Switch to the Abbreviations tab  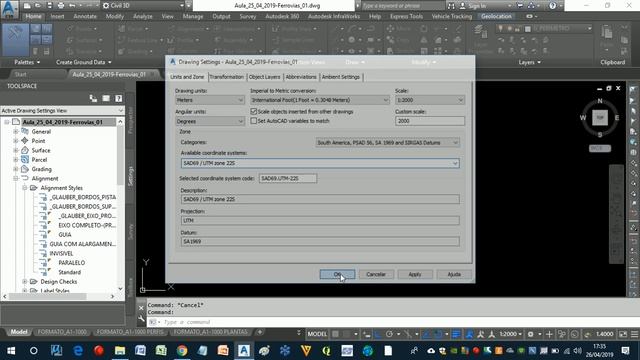[301, 77]
